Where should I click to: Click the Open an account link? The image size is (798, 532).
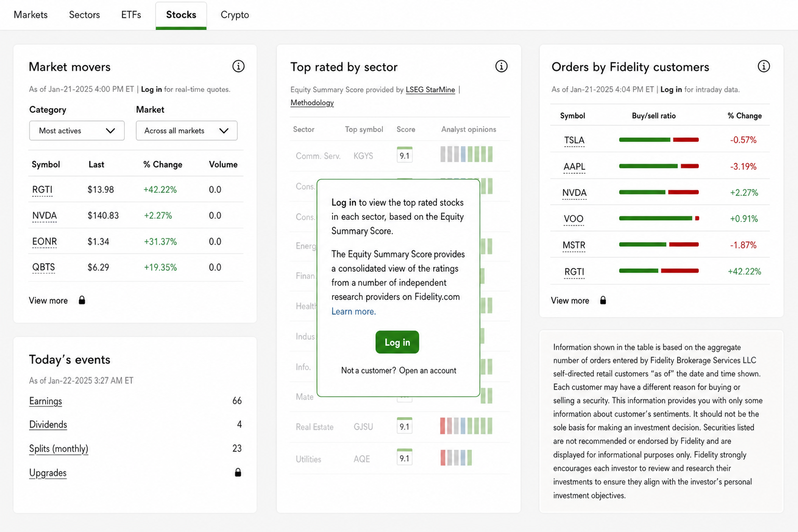(x=428, y=370)
